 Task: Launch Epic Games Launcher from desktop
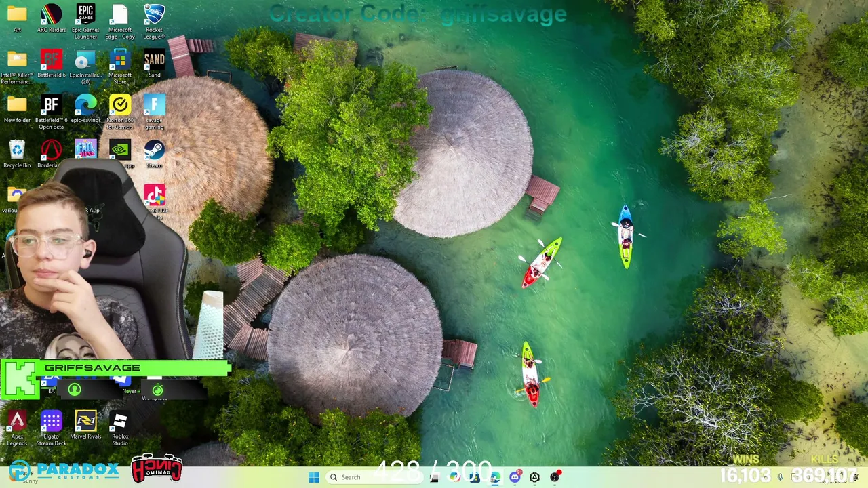coord(85,22)
